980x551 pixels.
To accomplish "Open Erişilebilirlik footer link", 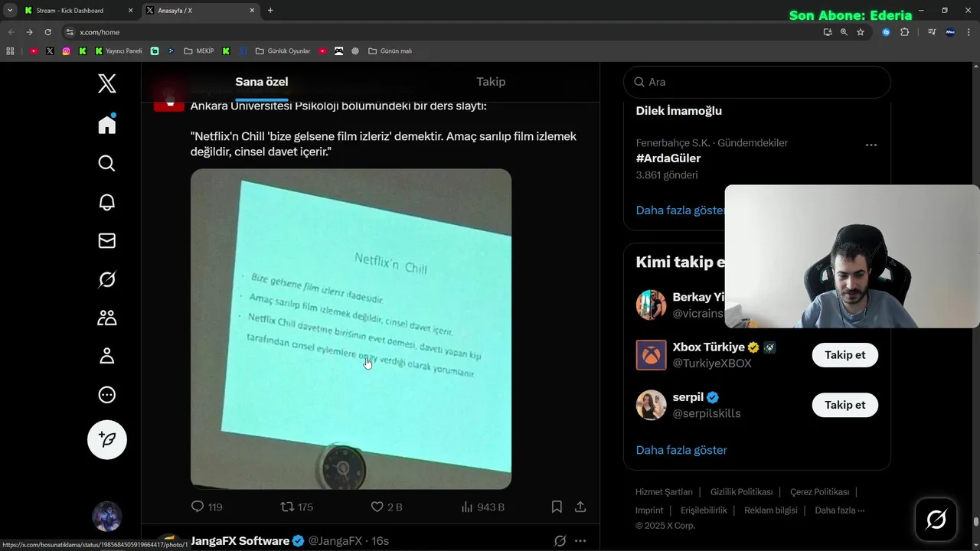I will click(704, 510).
